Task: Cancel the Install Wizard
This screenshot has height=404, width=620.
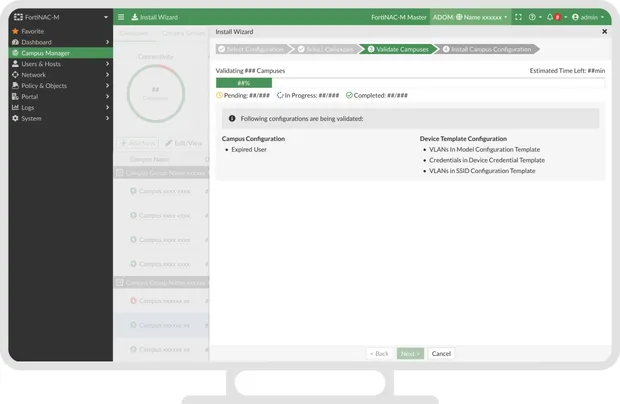Action: point(441,353)
